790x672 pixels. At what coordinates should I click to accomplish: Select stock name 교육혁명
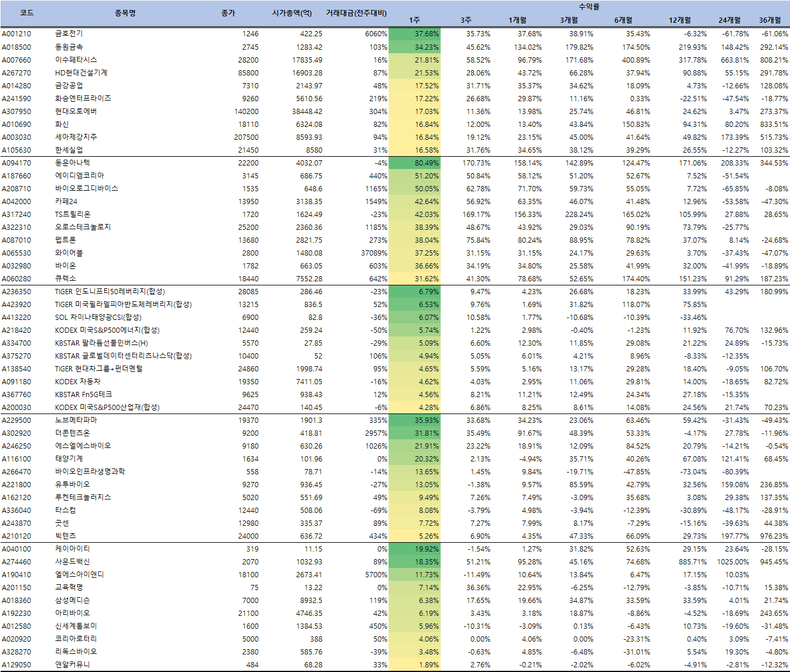click(69, 587)
